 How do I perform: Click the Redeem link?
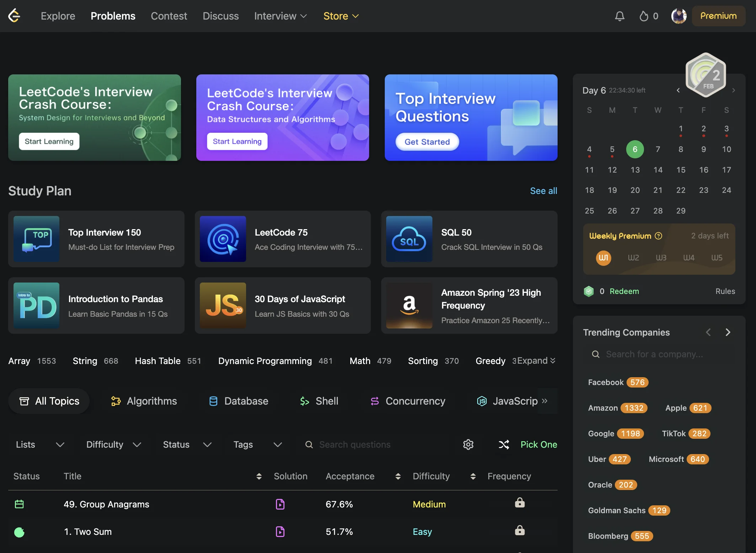(x=624, y=291)
